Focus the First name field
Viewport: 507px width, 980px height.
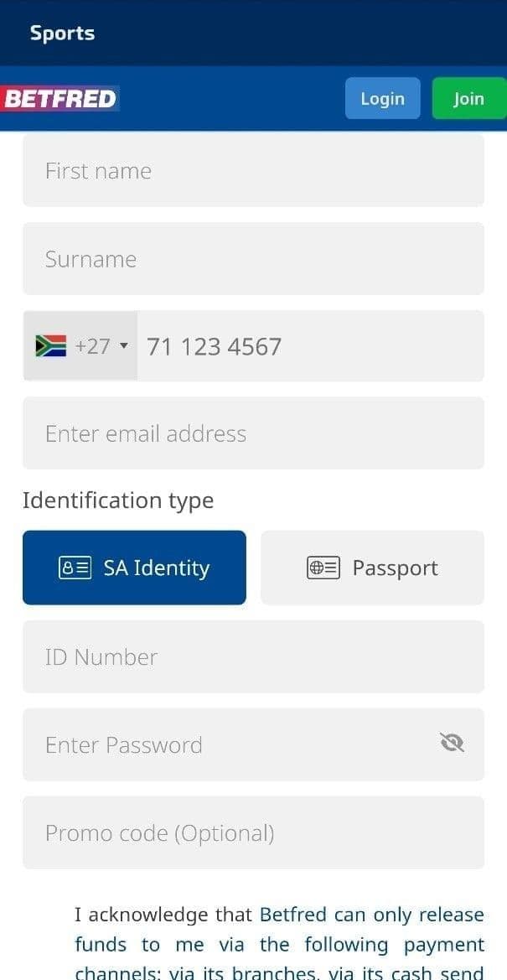point(251,170)
